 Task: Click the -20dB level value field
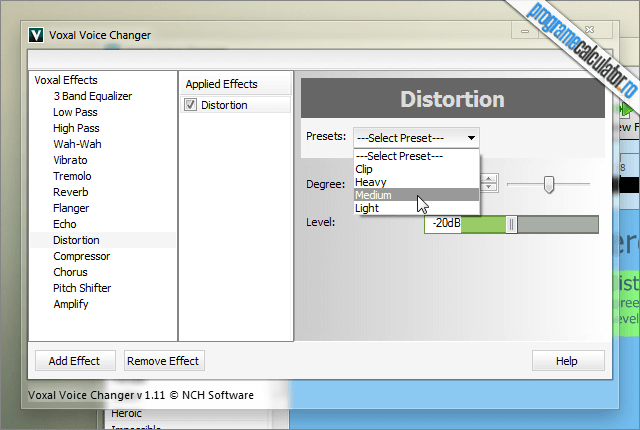click(443, 224)
